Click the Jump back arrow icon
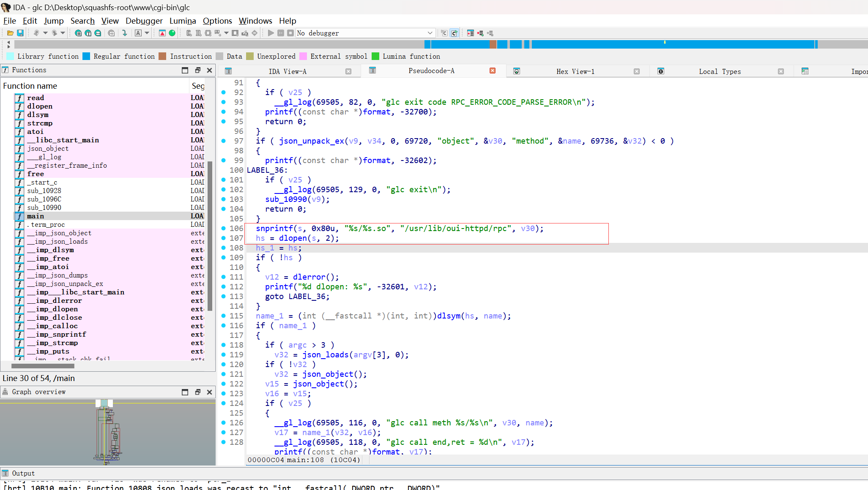This screenshot has width=868, height=490. 36,33
